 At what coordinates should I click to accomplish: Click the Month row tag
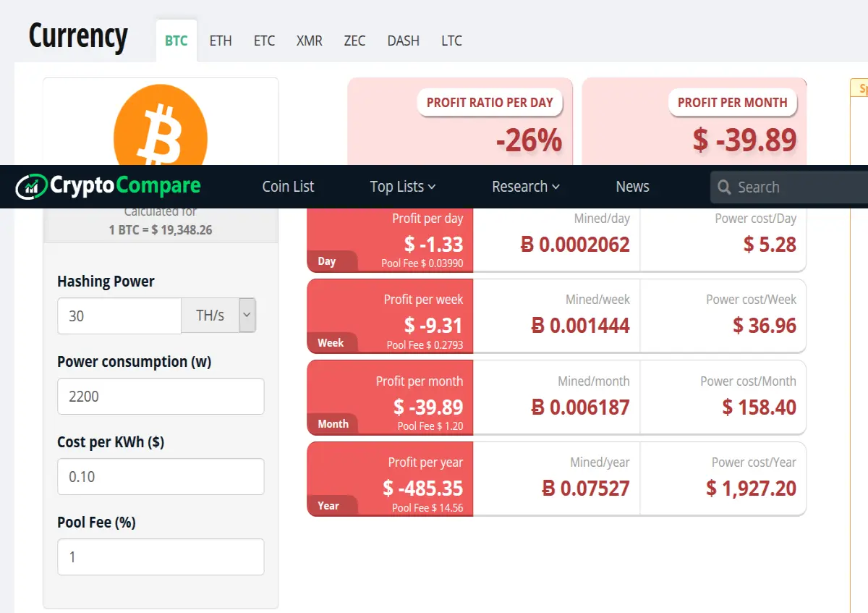333,424
